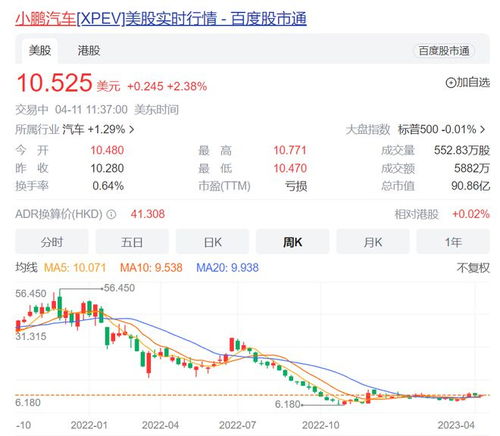Click the 换手率 value 0.64%
Viewport: 500px width, 436px height.
108,186
